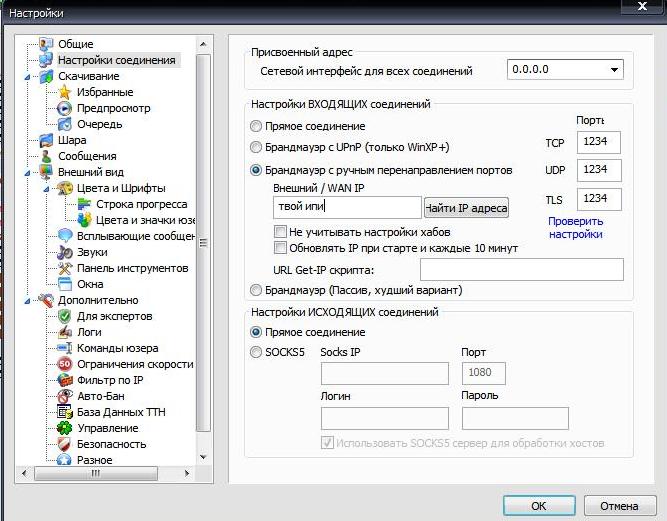
Task: Click the Дополнительно wrench icon
Action: point(46,300)
